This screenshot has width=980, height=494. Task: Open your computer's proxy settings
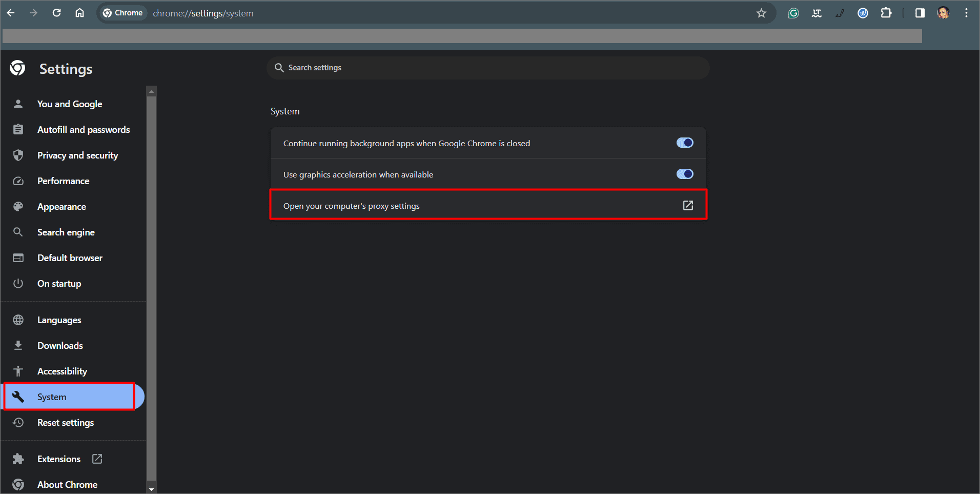coord(488,205)
